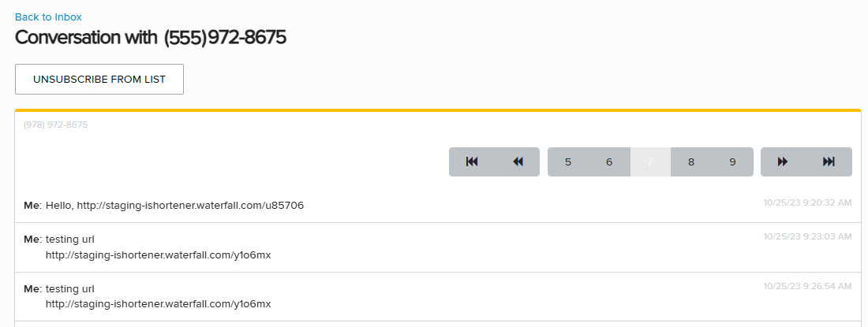This screenshot has width=868, height=327.
Task: Click the Conversation with (555) 972-8675 heading
Action: click(x=150, y=37)
